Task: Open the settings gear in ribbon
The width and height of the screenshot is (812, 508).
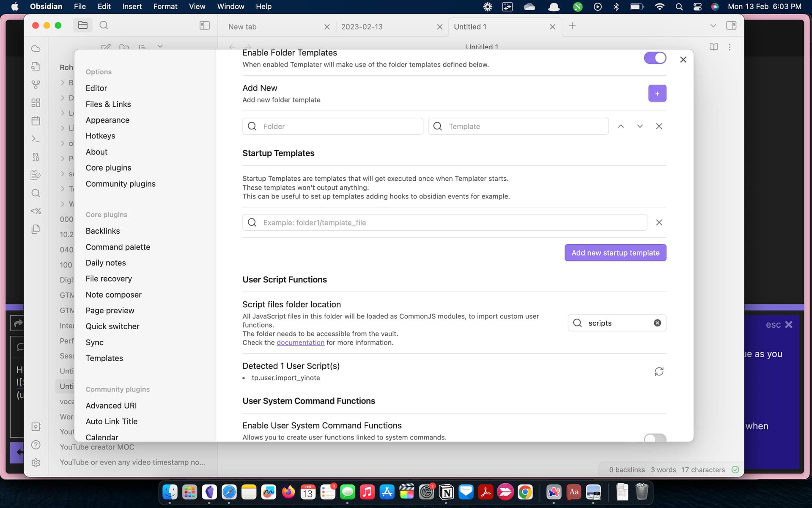Action: (x=36, y=463)
